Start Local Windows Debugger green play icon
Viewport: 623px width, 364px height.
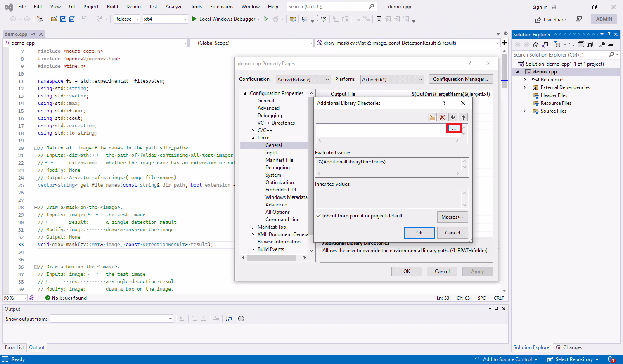[x=194, y=19]
